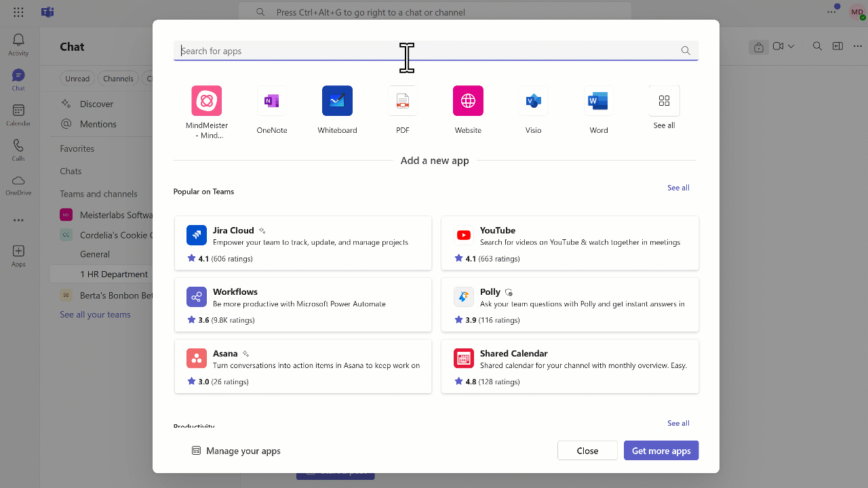The height and width of the screenshot is (488, 868).
Task: Open Apps store in the left rail
Action: pos(18,256)
